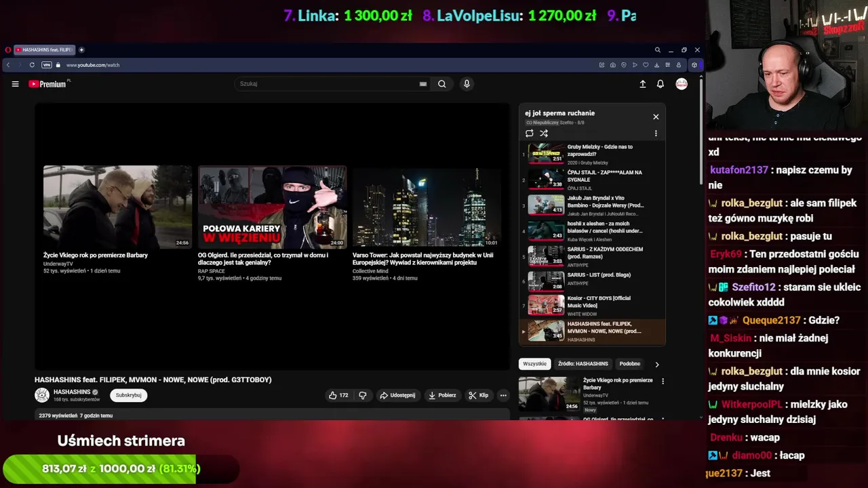Click the heart bookmark icon in the address bar
Image resolution: width=868 pixels, height=488 pixels.
(x=646, y=65)
